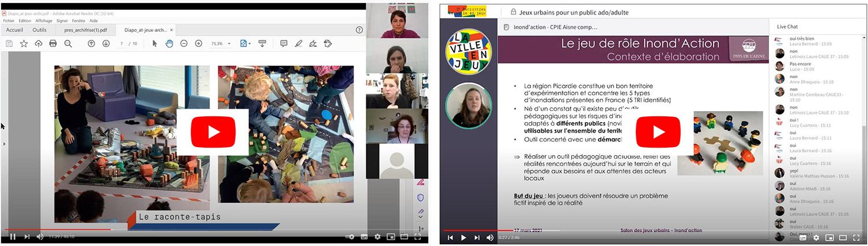Click the page number field showing 7
Image resolution: width=868 pixels, height=246 pixels.
(x=122, y=43)
